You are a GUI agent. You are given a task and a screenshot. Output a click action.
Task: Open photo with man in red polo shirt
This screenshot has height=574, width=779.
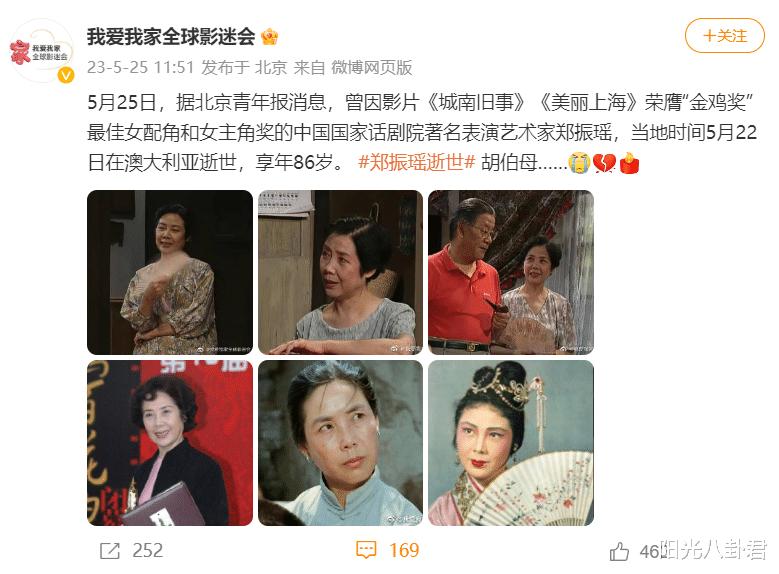tap(511, 272)
